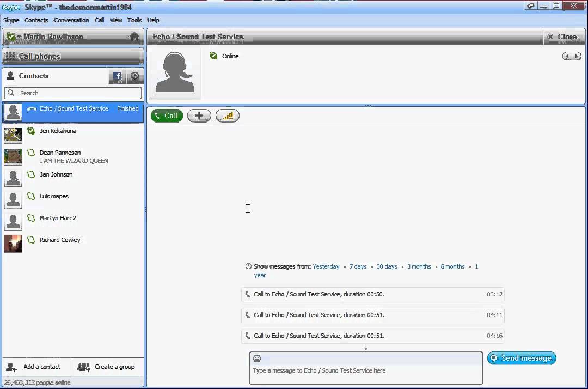Screen dimensions: 588x389
Task: Click the profile panel collapse handle dots
Action: [x=368, y=105]
